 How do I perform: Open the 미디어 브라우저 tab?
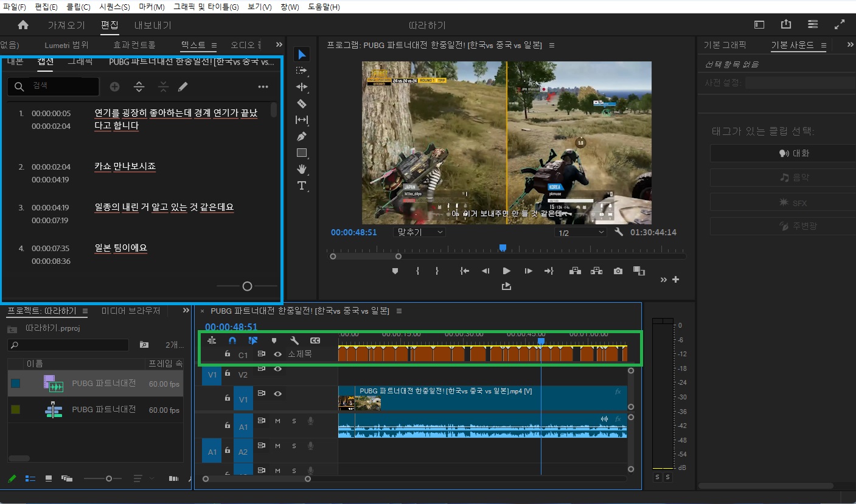pos(131,311)
